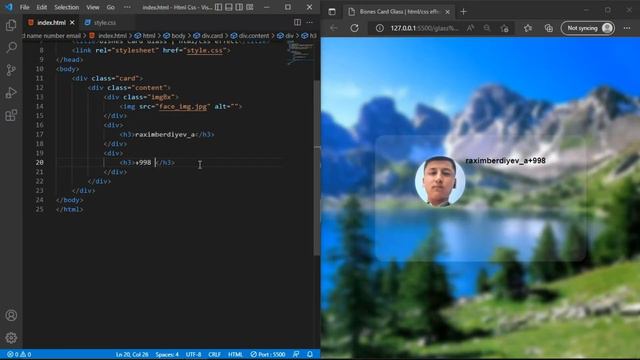This screenshot has height=360, width=640.
Task: Click the feedback icon in status bar
Action: [296, 354]
